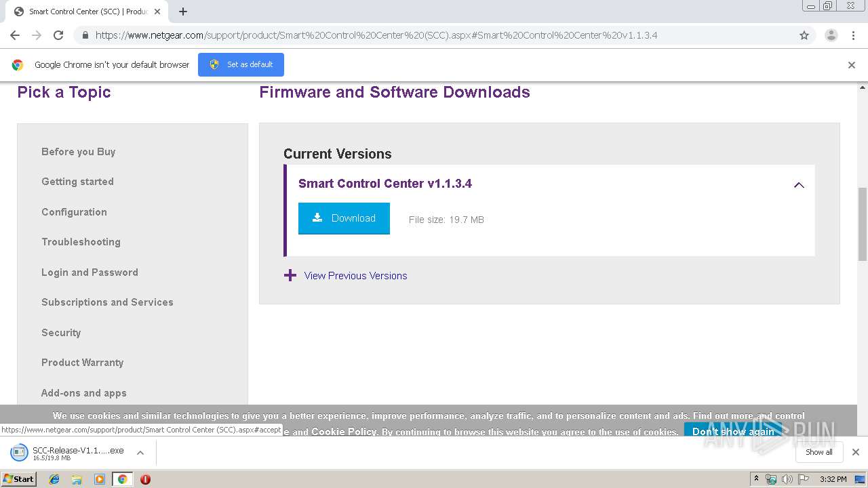This screenshot has height=488, width=868.
Task: Close the downloads bar
Action: 856,452
